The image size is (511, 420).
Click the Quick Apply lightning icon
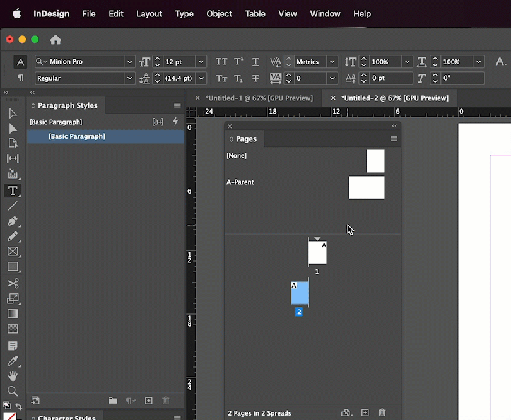click(175, 122)
